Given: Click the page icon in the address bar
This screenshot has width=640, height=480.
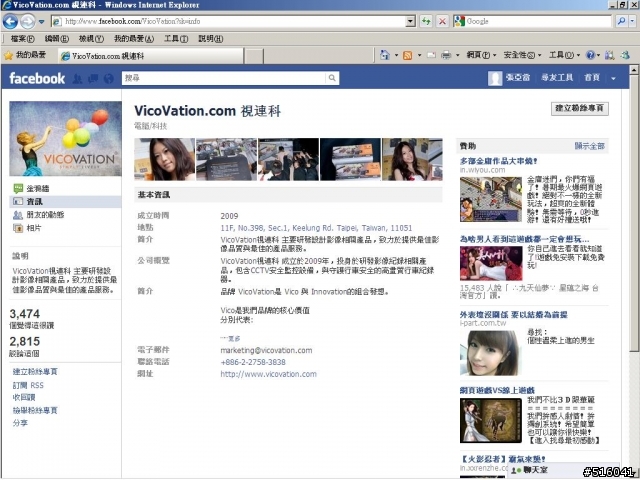Looking at the screenshot, I should [57, 21].
